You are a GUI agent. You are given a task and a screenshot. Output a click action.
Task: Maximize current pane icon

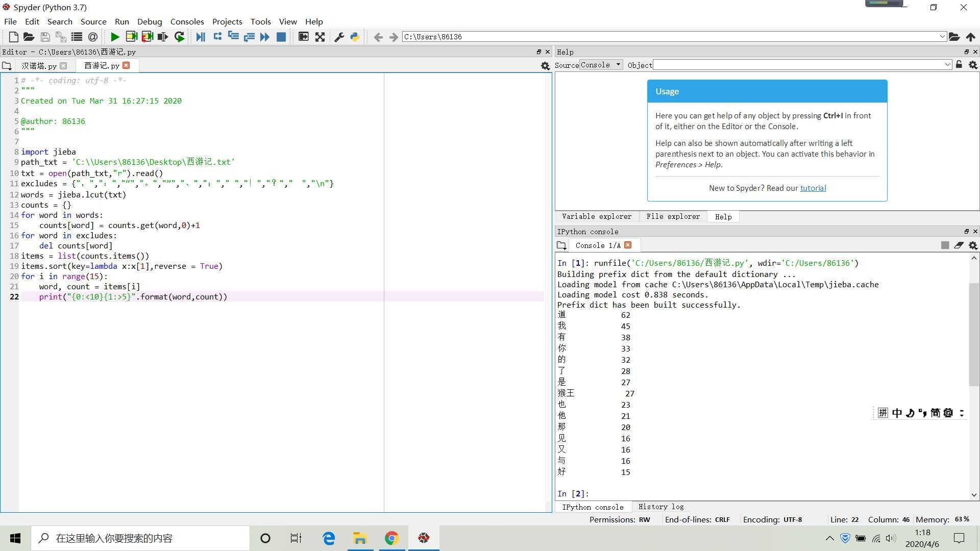pyautogui.click(x=303, y=37)
